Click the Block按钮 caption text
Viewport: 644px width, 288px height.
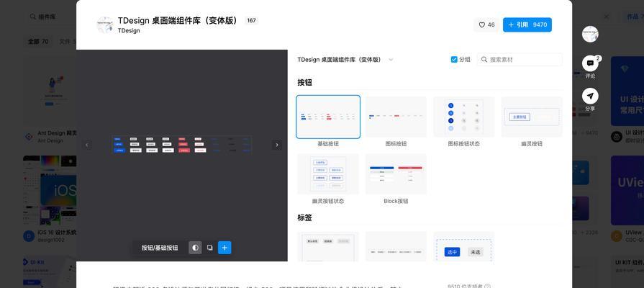(x=396, y=202)
